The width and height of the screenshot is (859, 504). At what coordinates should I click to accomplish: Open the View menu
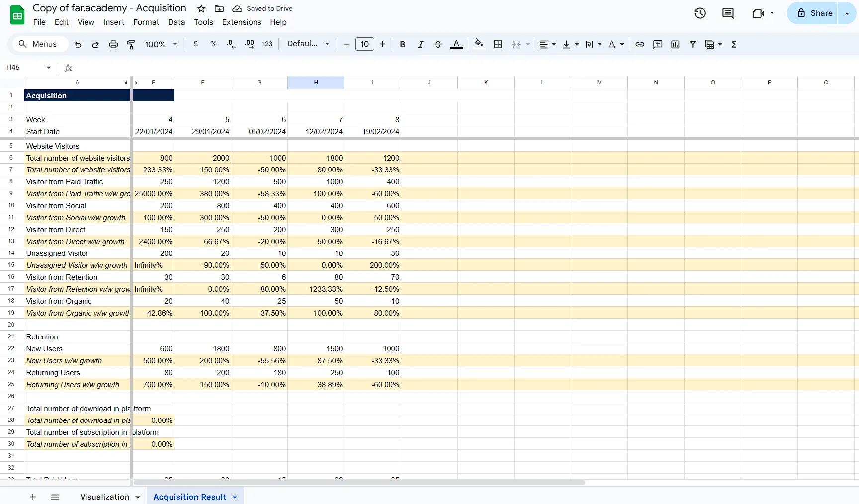tap(86, 22)
